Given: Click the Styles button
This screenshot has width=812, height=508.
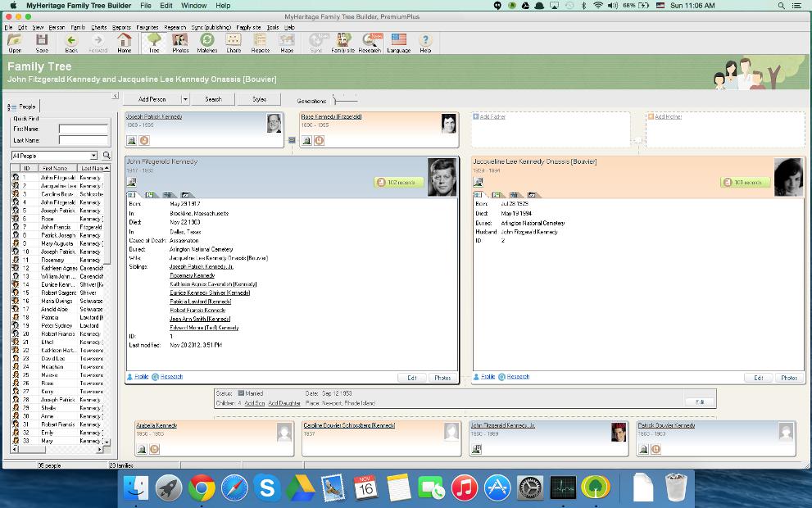Looking at the screenshot, I should click(260, 99).
